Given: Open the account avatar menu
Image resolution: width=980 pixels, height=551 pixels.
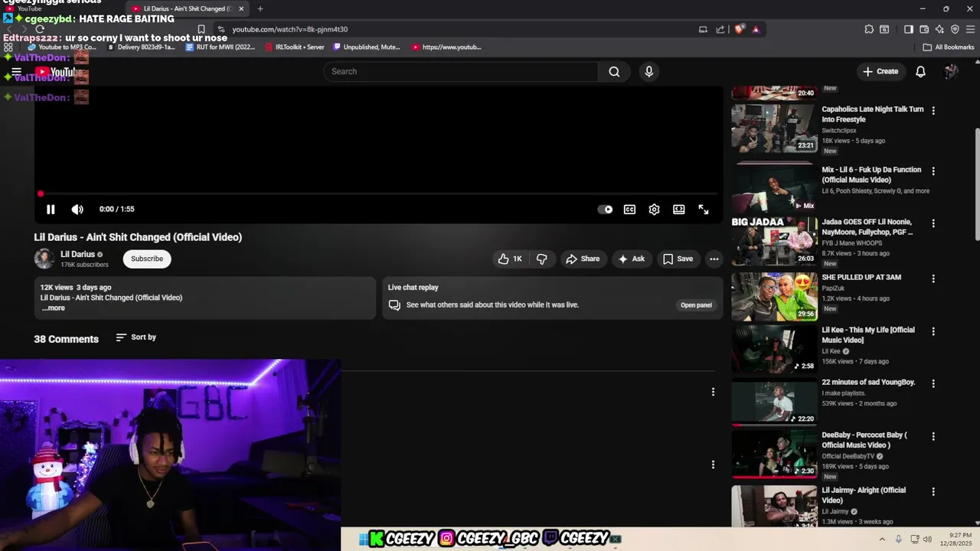Looking at the screenshot, I should point(951,71).
